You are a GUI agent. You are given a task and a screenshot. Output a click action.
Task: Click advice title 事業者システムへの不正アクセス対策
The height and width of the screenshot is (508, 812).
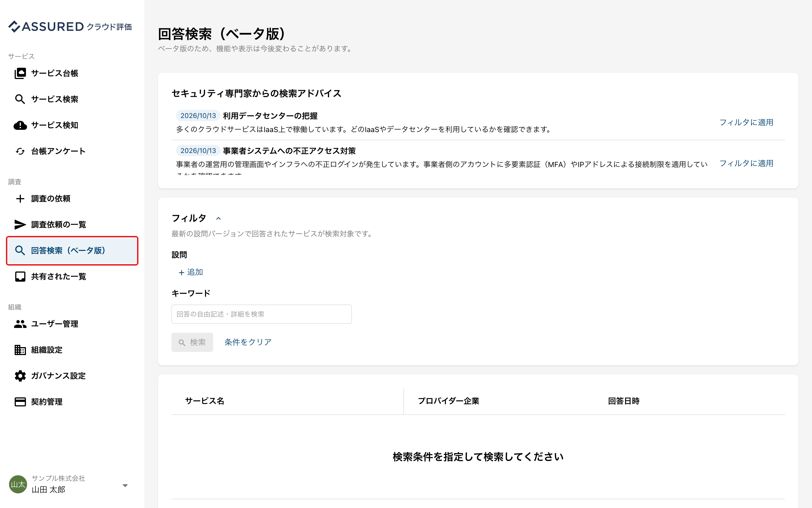[x=289, y=151]
